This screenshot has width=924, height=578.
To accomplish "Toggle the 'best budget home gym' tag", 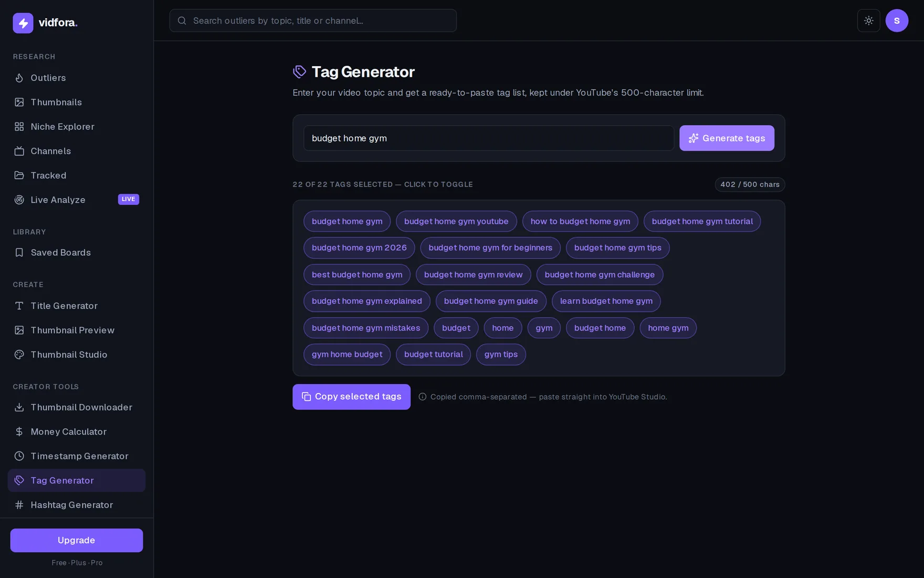I will click(x=357, y=275).
